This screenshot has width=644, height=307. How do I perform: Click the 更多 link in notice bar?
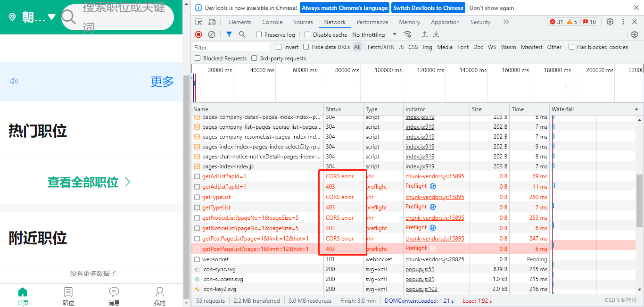click(x=162, y=81)
